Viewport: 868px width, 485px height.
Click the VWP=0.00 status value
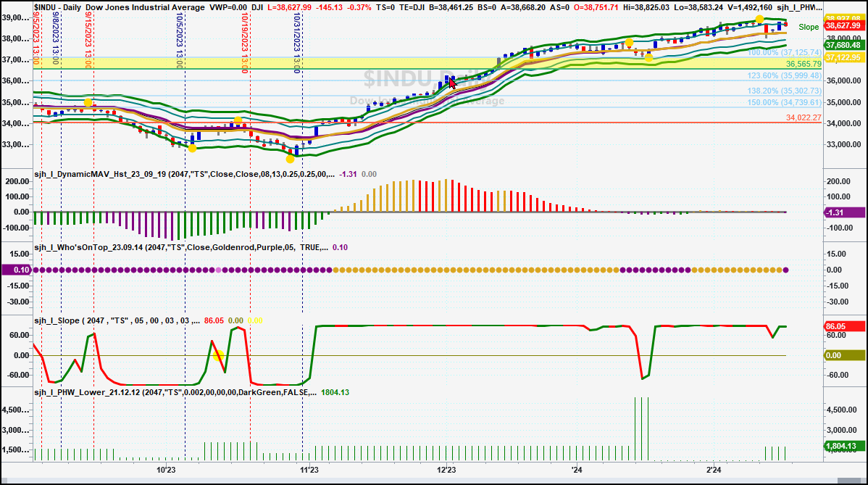228,8
